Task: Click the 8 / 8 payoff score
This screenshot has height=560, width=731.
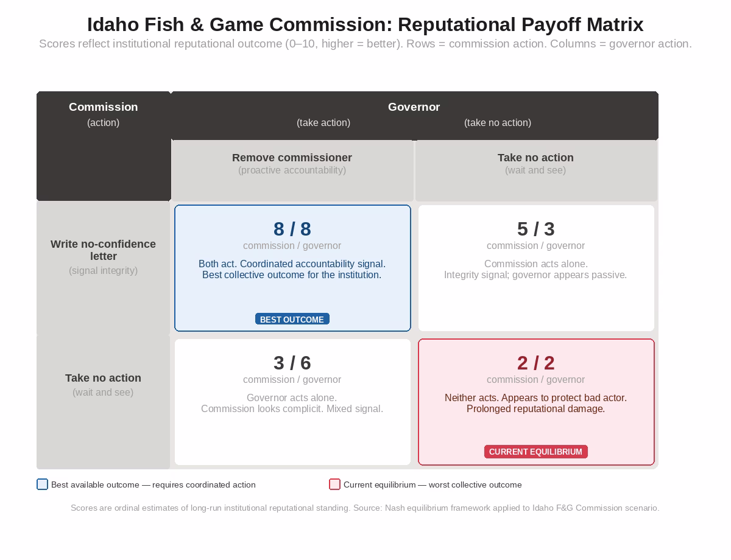Action: click(x=292, y=229)
